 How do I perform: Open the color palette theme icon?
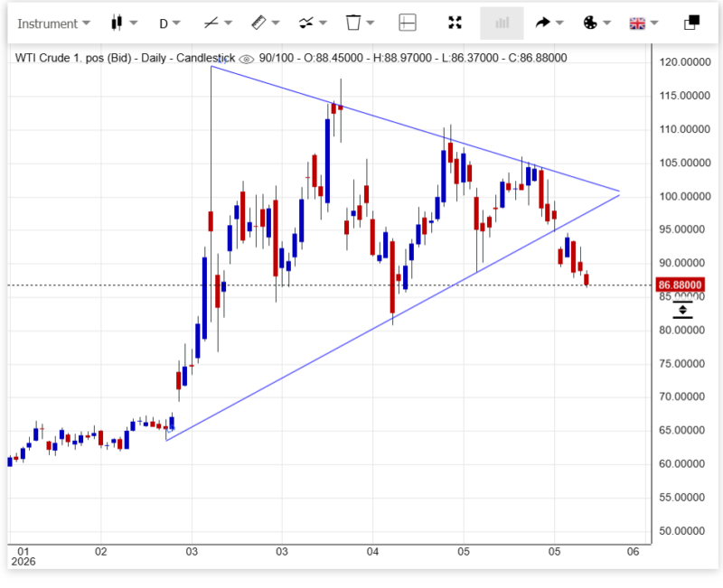(x=590, y=23)
